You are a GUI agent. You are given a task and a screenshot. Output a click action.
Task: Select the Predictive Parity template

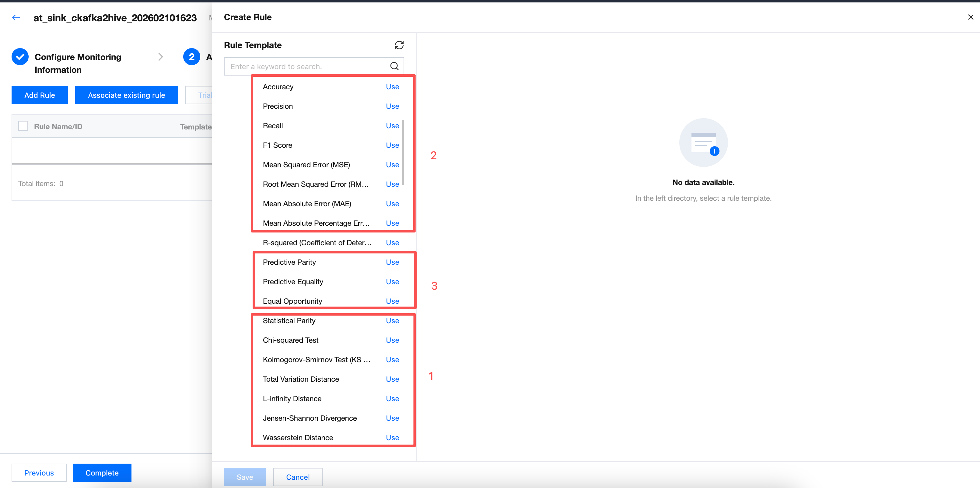click(289, 262)
